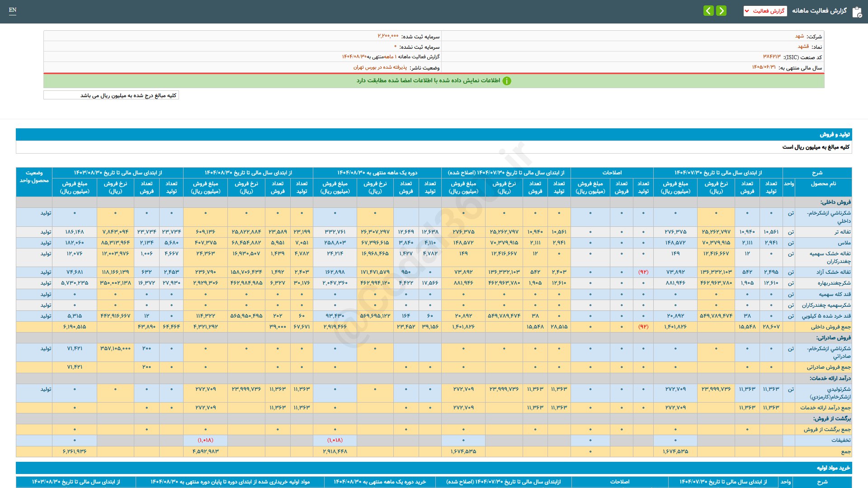Screen dimensions: 868x488
Task: Click the تفاله تر product row label
Action: point(842,232)
